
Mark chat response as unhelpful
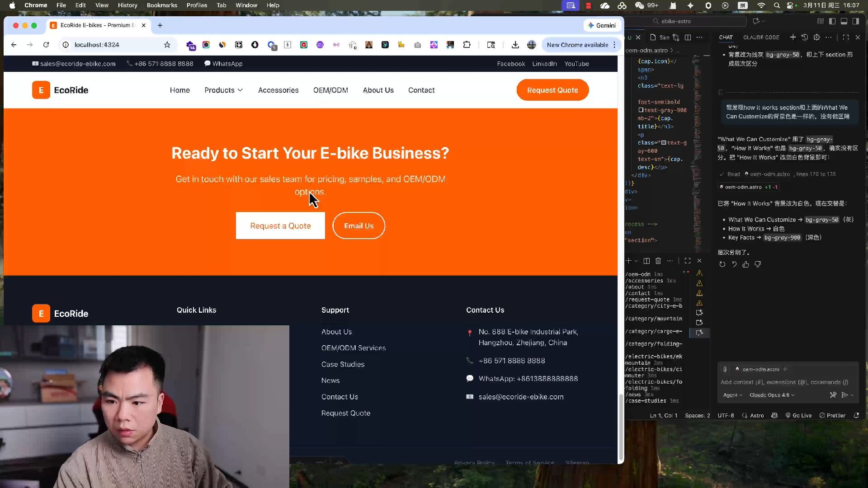point(758,265)
